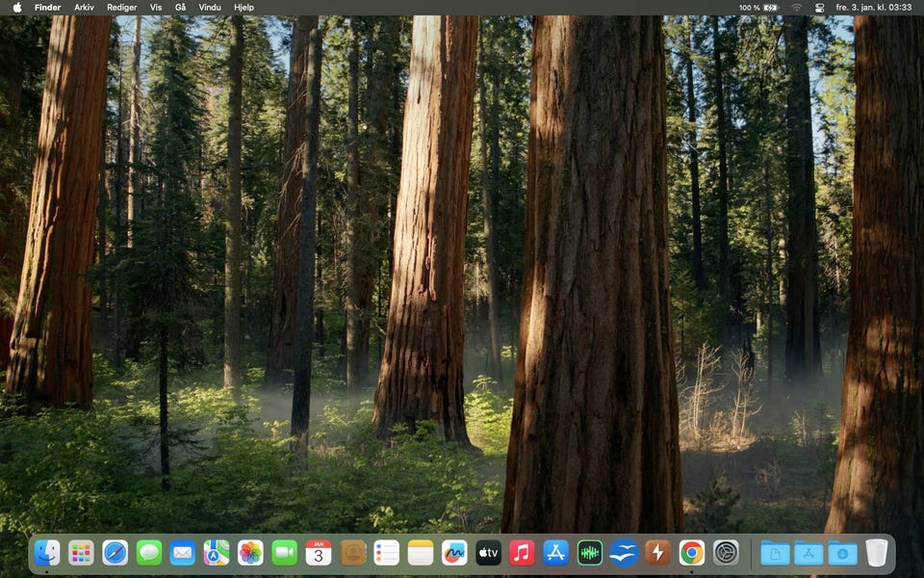Screen dimensions: 924x578
Task: Open the Arkiv menu
Action: [x=85, y=7]
